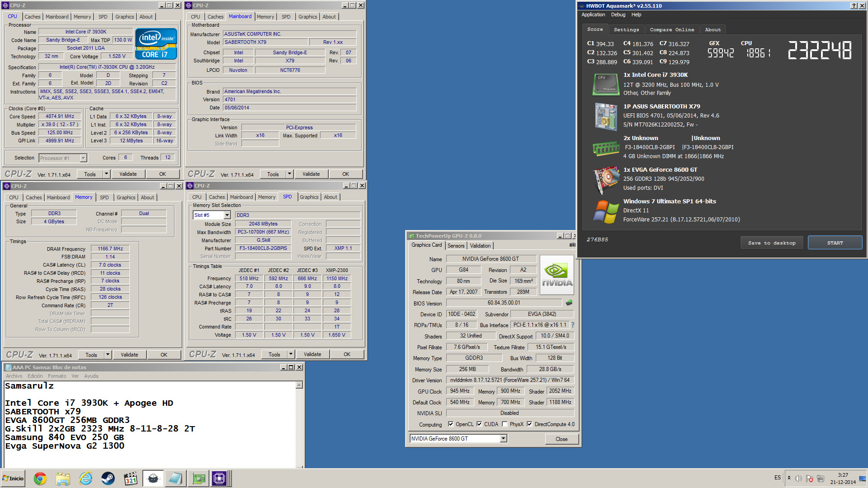Open Google Chrome from the taskbar
Image resolution: width=868 pixels, height=488 pixels.
[40, 479]
